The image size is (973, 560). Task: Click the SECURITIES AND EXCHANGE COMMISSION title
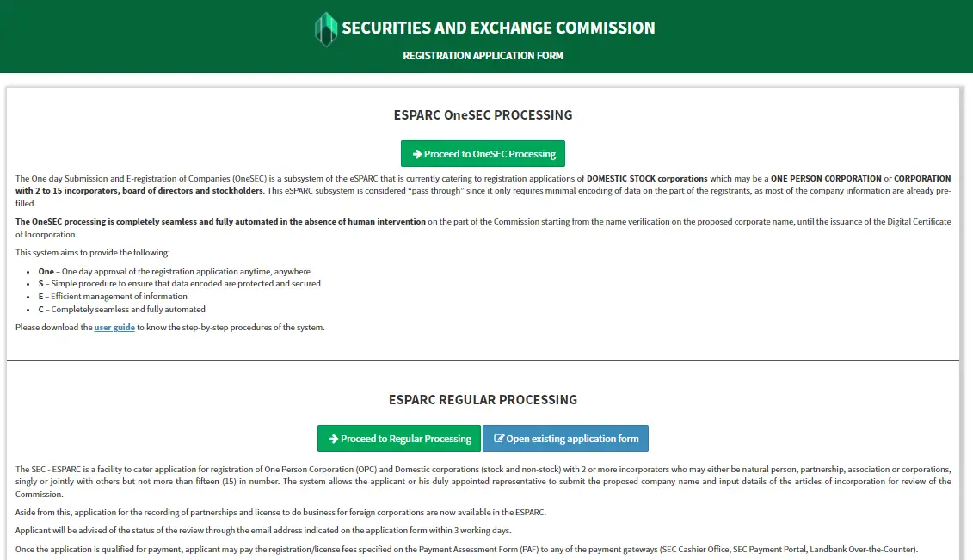(498, 27)
